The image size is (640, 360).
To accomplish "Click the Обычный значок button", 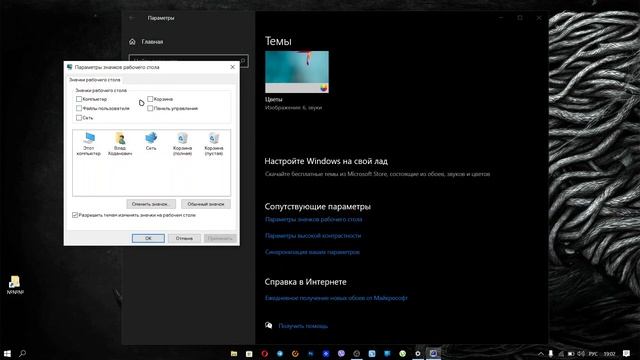I will (x=206, y=204).
